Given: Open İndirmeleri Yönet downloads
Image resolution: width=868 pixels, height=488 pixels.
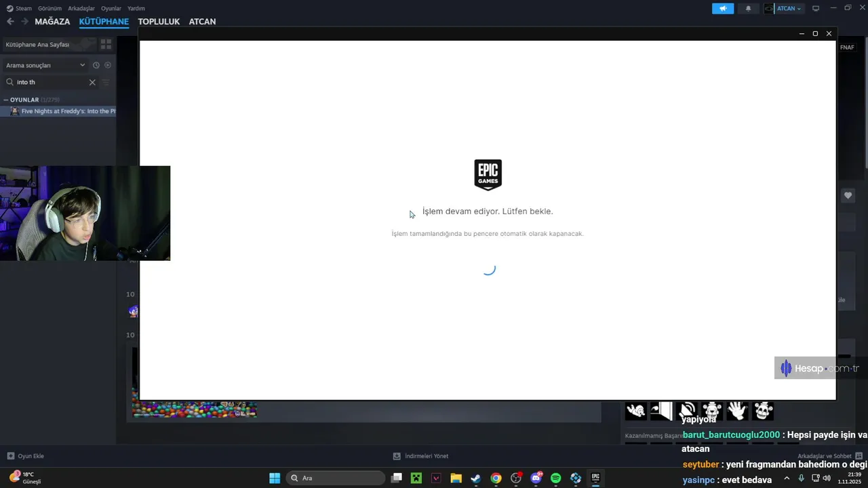Looking at the screenshot, I should tap(420, 456).
